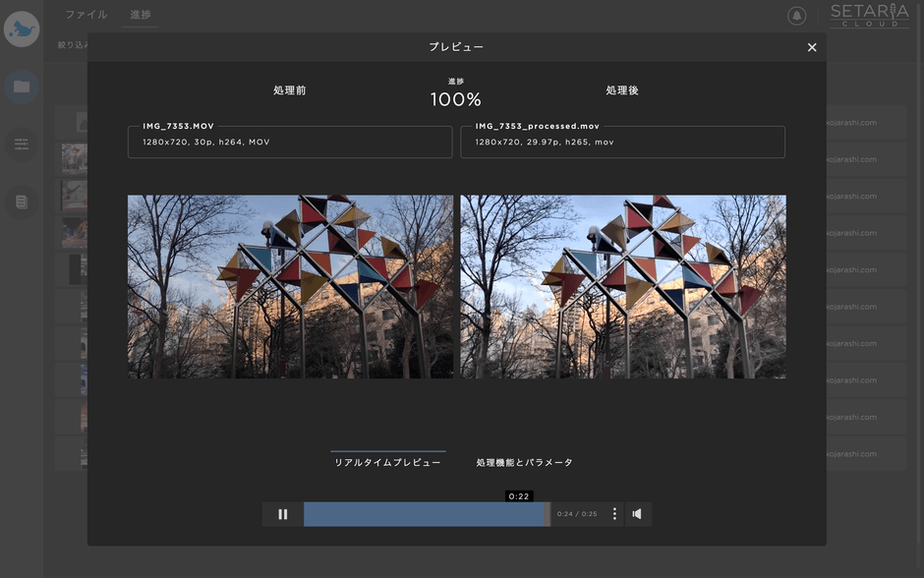
Task: Open the document list icon in sidebar
Action: click(x=22, y=202)
